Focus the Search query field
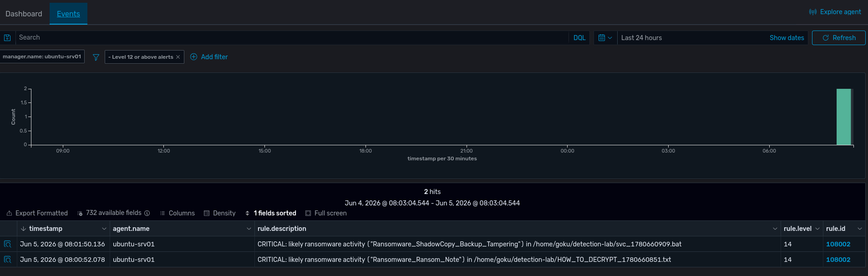868x276 pixels. coord(291,38)
